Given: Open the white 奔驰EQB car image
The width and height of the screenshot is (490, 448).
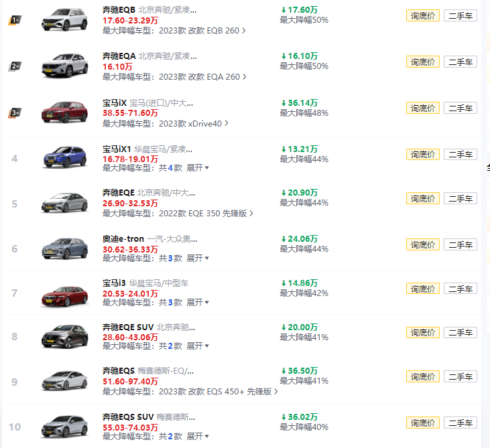Looking at the screenshot, I should coord(65,19).
